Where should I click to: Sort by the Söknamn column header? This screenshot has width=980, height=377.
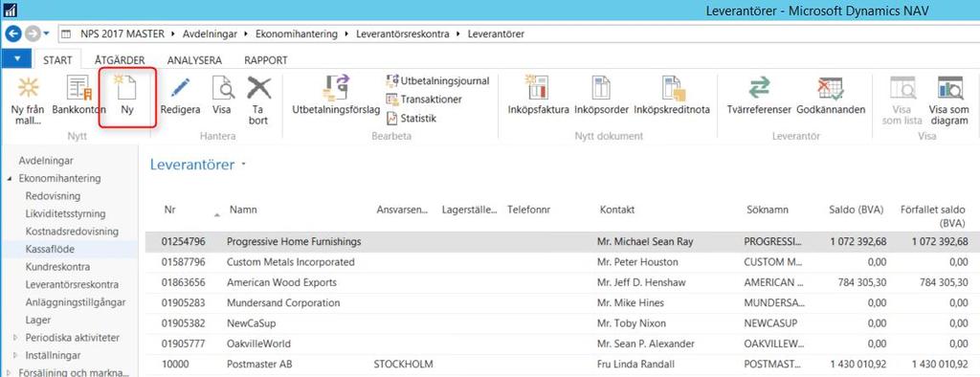(767, 211)
